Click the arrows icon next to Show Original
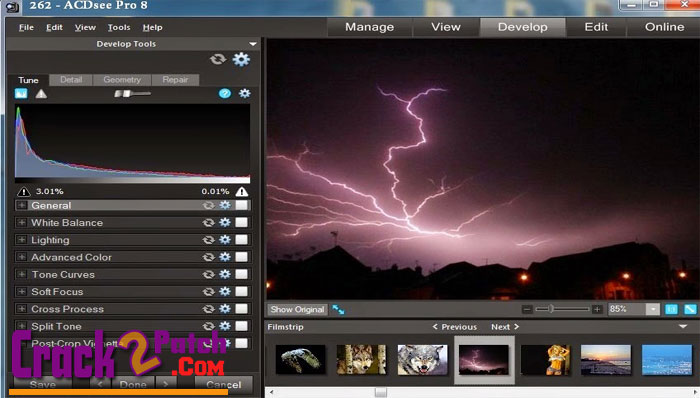Image resolution: width=700 pixels, height=398 pixels. click(338, 310)
